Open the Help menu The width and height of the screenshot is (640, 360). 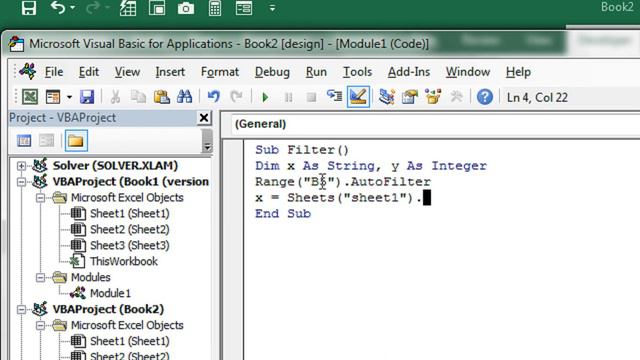[518, 72]
